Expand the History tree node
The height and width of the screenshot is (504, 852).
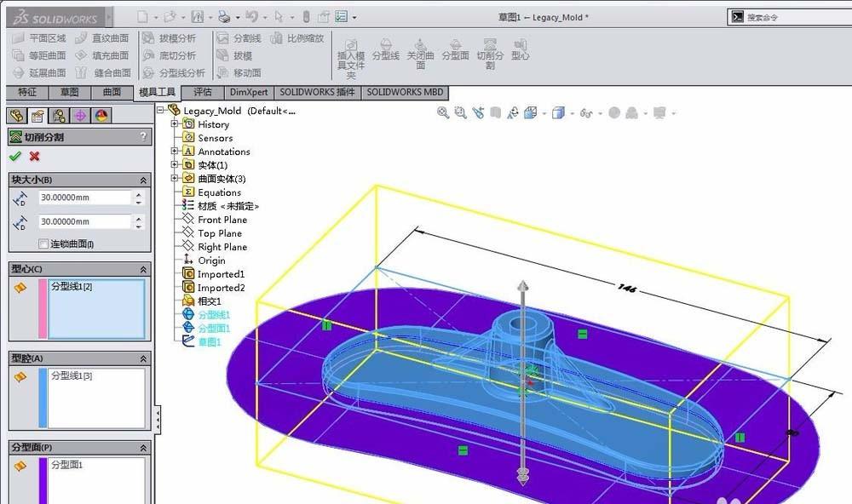pyautogui.click(x=176, y=124)
